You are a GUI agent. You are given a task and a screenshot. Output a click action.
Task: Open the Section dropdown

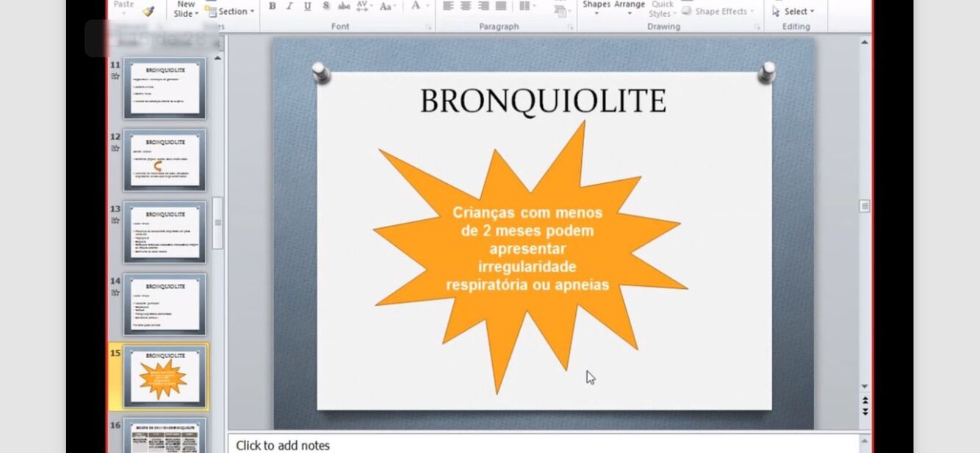(x=231, y=11)
